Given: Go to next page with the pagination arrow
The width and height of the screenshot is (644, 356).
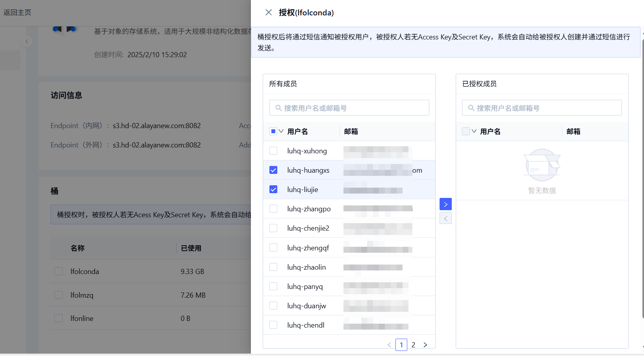Looking at the screenshot, I should pyautogui.click(x=425, y=344).
